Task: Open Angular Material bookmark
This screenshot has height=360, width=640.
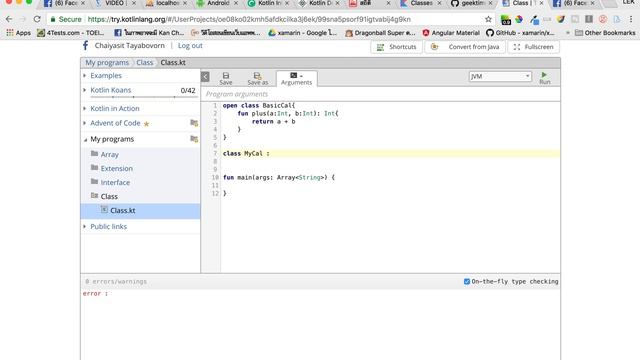Action: coord(451,33)
